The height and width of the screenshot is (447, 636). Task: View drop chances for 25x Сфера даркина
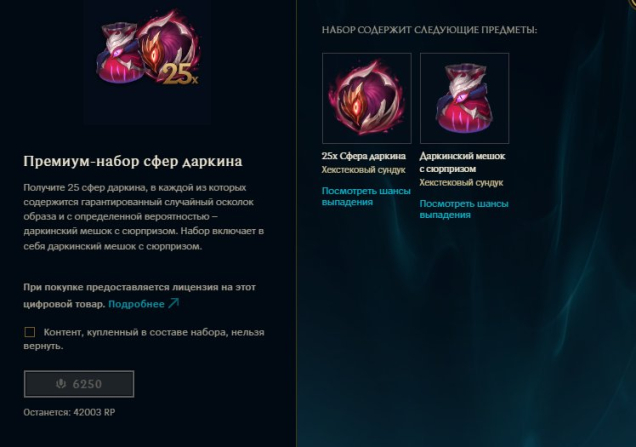tap(366, 196)
